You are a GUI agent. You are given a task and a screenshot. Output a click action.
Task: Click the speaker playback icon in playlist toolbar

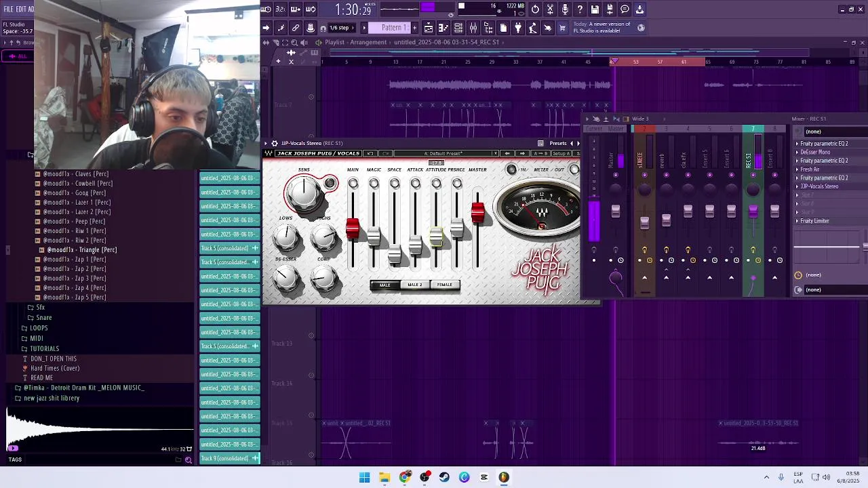point(304,42)
